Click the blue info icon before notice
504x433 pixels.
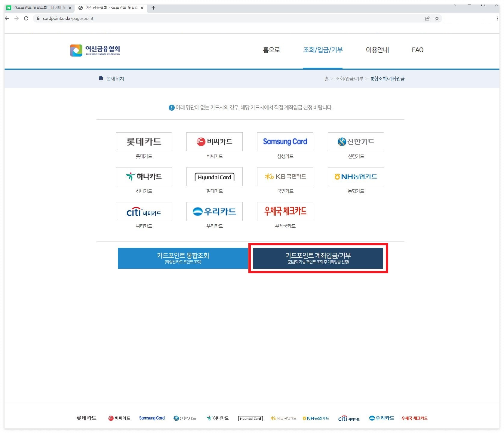(171, 108)
